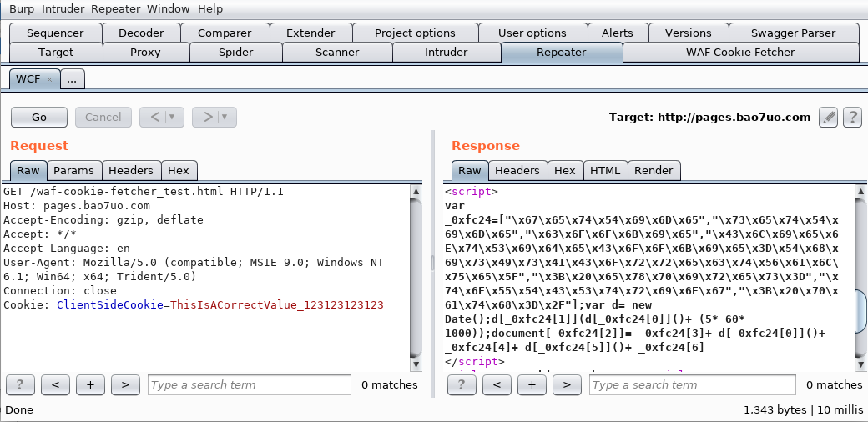Screen dimensions: 868x422
Task: Click the Cancel button
Action: [x=103, y=118]
